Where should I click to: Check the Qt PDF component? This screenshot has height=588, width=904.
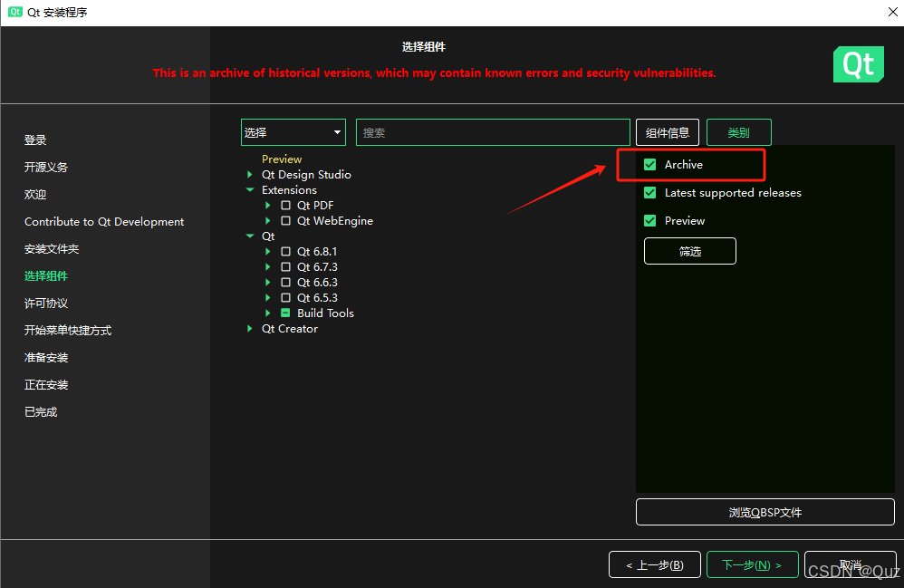pos(285,206)
